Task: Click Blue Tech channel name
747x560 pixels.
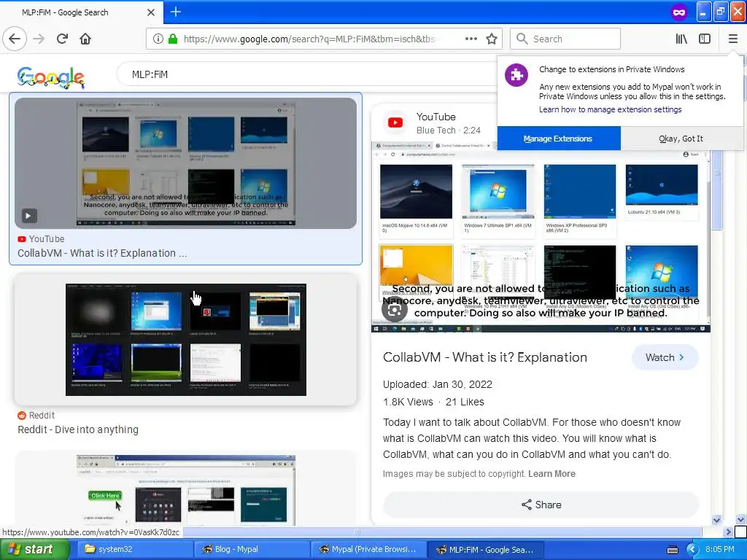Action: coord(436,131)
